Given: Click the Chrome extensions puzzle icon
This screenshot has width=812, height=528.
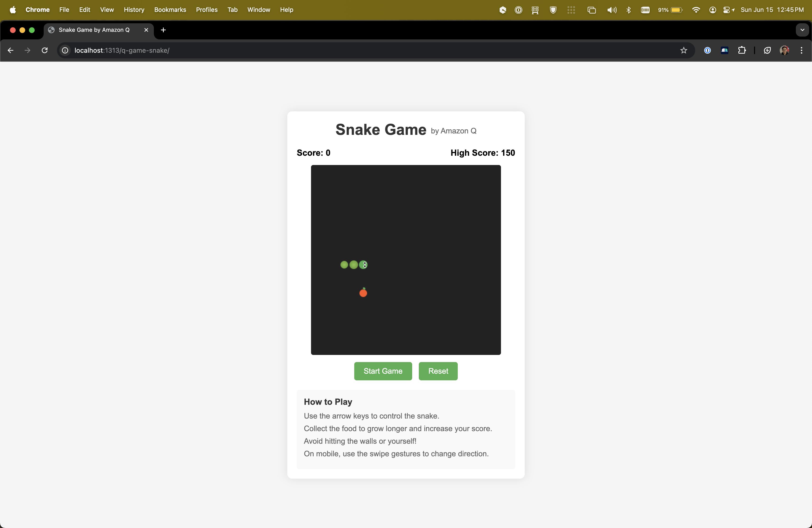Looking at the screenshot, I should 742,51.
